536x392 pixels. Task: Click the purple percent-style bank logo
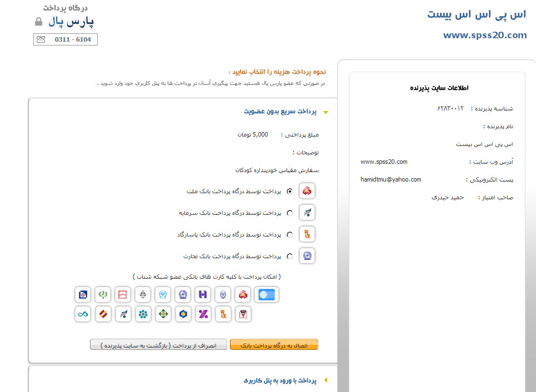(203, 314)
